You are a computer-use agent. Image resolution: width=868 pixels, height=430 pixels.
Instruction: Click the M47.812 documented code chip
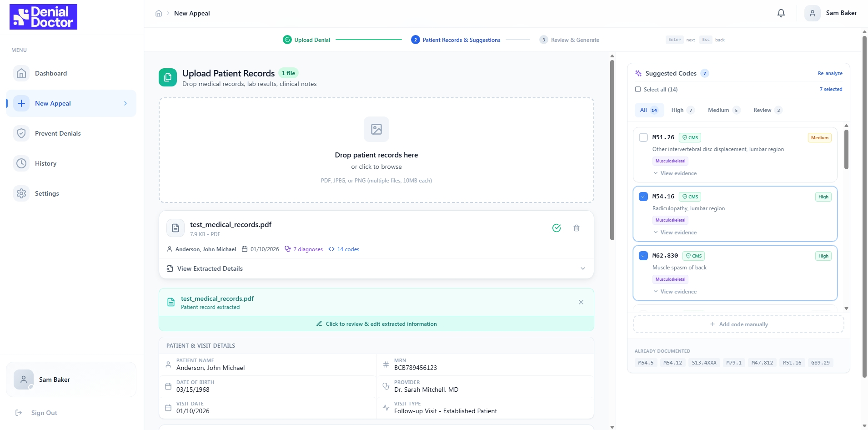(x=762, y=363)
